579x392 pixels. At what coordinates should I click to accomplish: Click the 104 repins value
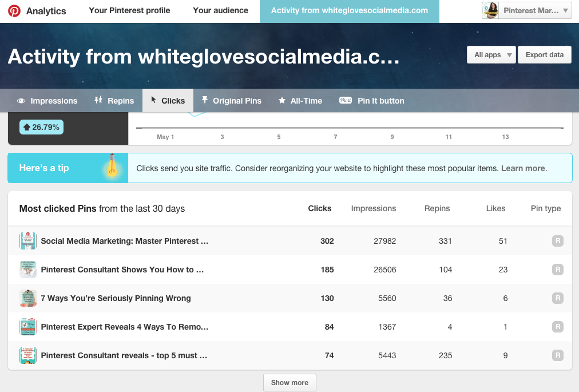pos(445,270)
